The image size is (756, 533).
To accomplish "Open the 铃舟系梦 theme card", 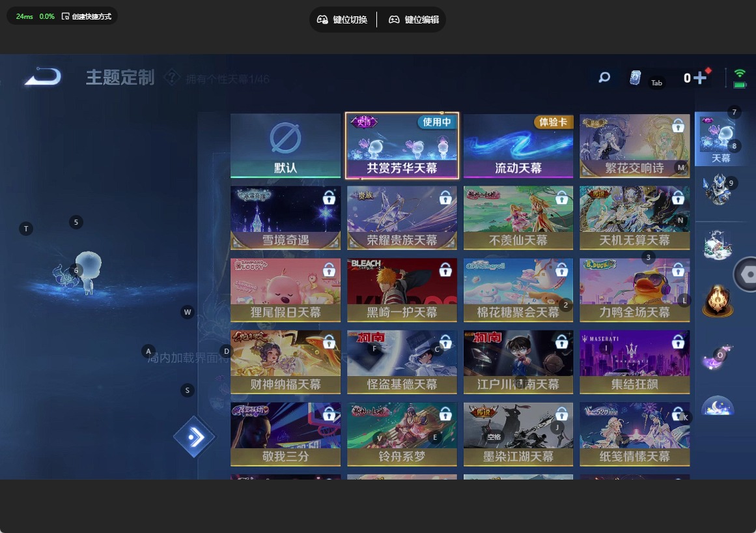I will [x=402, y=434].
